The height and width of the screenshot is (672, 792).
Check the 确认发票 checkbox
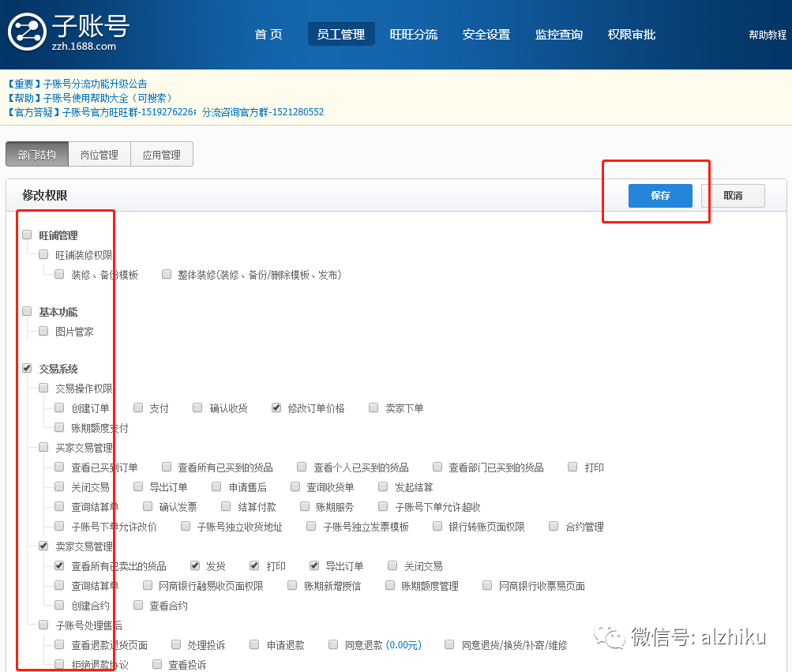[x=148, y=506]
